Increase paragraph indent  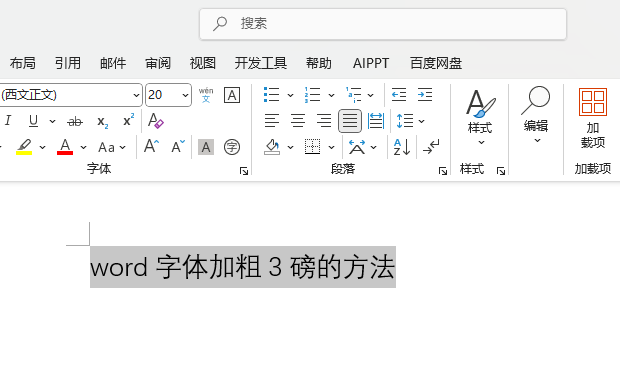tap(425, 95)
